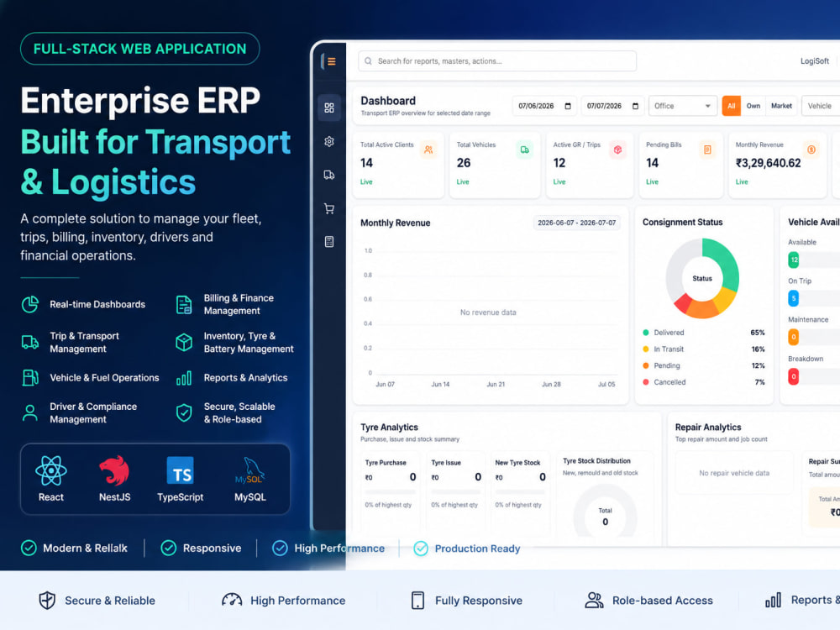The width and height of the screenshot is (840, 630).
Task: Click the Total Active Clients people icon
Action: pyautogui.click(x=428, y=150)
